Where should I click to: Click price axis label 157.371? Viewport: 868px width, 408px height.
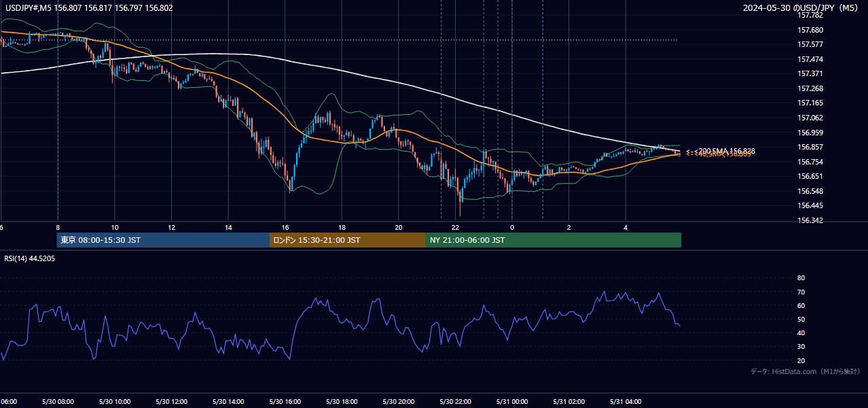[810, 73]
